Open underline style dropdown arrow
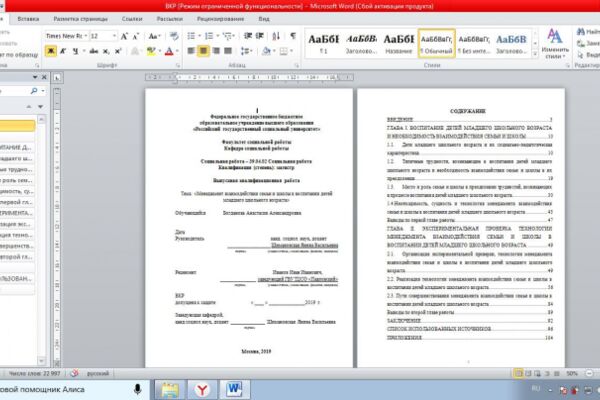 click(x=83, y=51)
